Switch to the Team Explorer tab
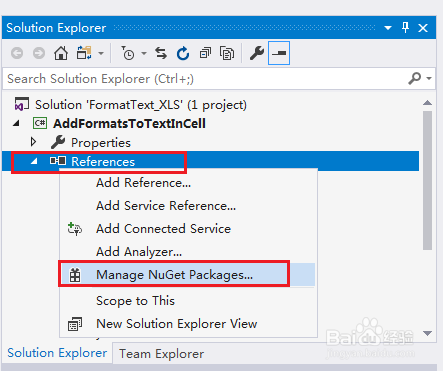Image resolution: width=443 pixels, height=371 pixels. point(161,354)
